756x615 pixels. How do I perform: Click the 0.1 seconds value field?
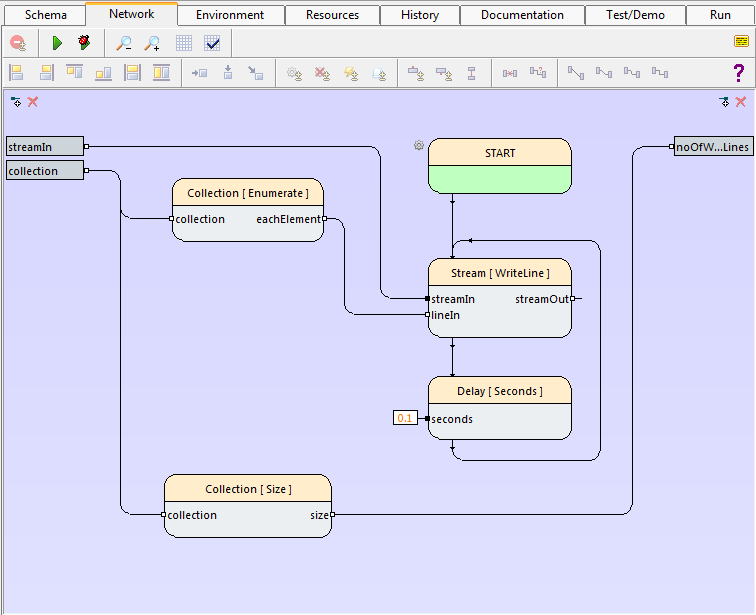pos(405,418)
